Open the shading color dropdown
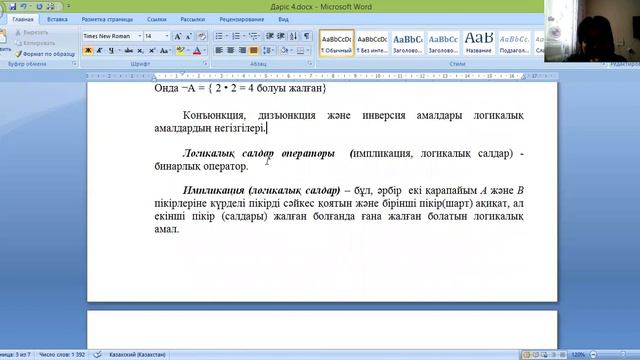Screen dimensions: 640x360 click(291, 51)
